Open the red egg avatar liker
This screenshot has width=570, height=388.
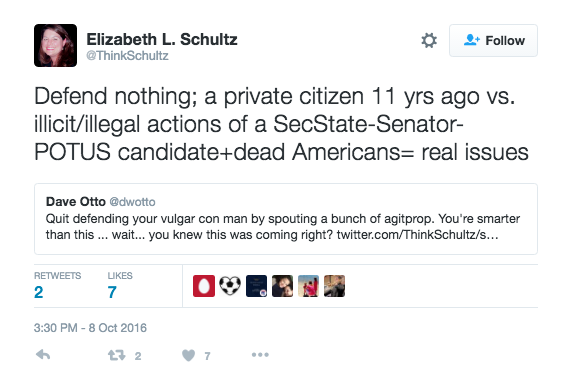(x=204, y=286)
